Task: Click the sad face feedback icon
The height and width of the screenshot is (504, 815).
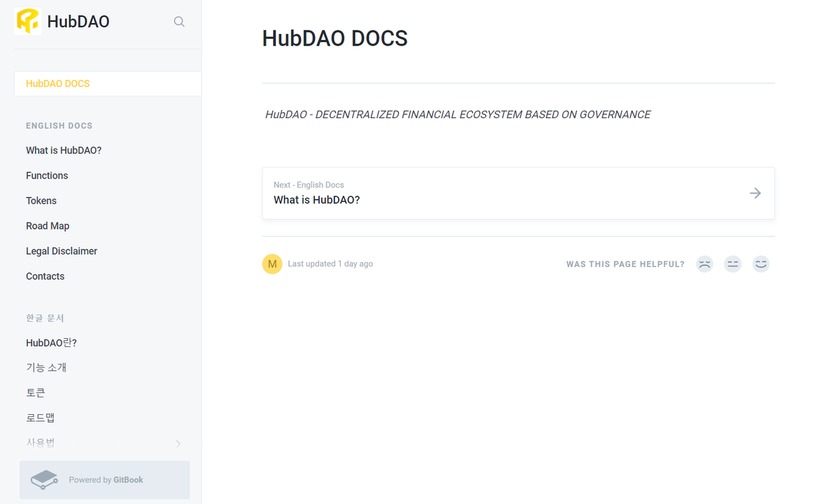Action: pyautogui.click(x=705, y=264)
